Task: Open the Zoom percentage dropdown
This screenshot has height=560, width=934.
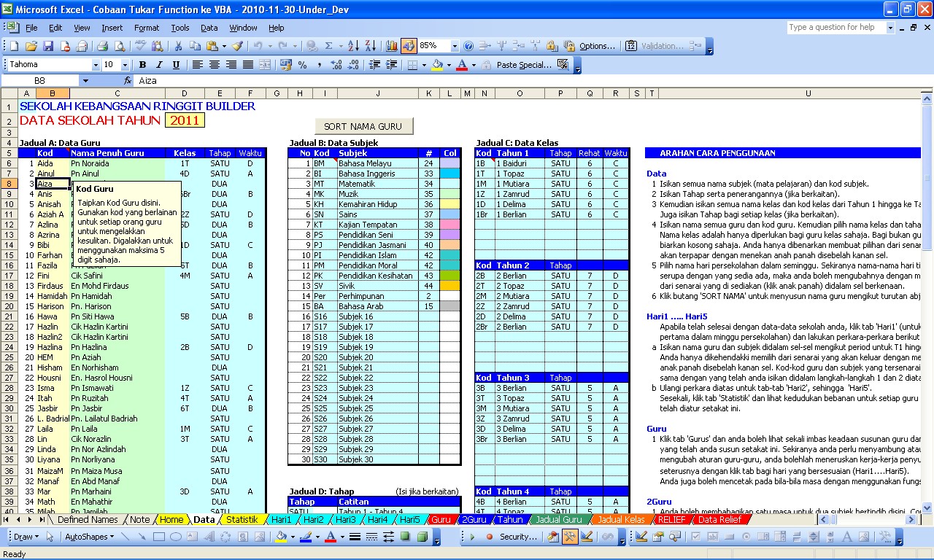Action: click(455, 46)
